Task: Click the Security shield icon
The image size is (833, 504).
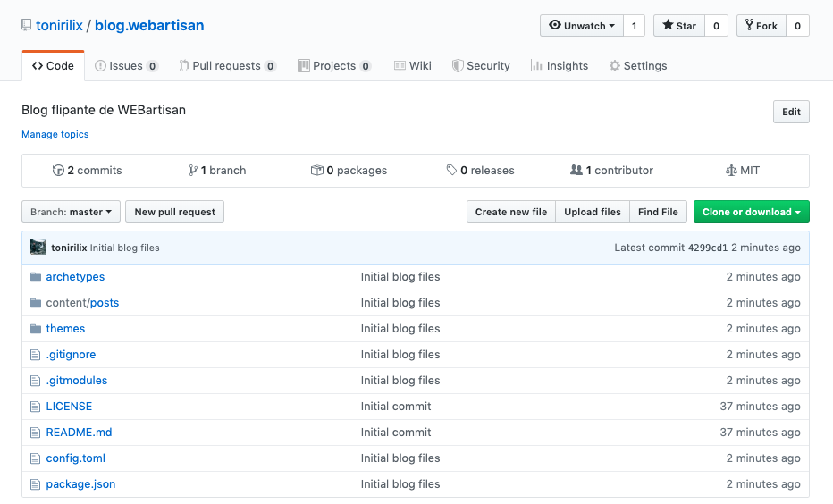Action: [457, 66]
